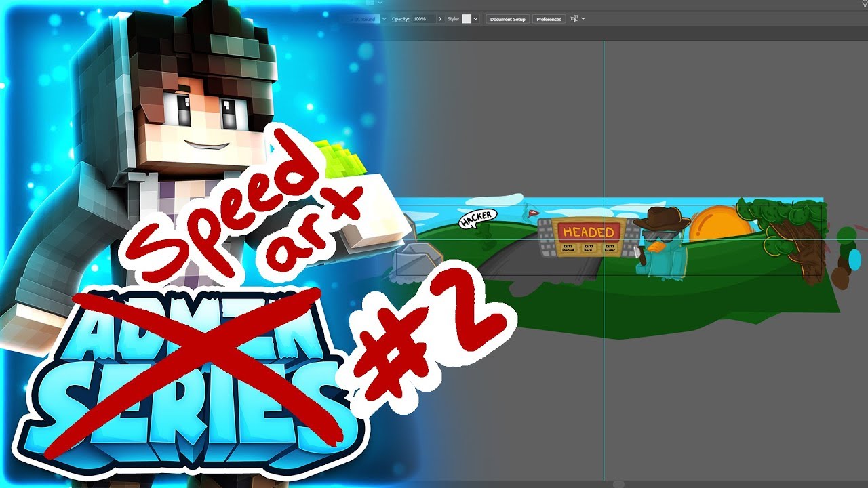Click the align selection icon
Screen dimensions: 868x488
point(574,19)
